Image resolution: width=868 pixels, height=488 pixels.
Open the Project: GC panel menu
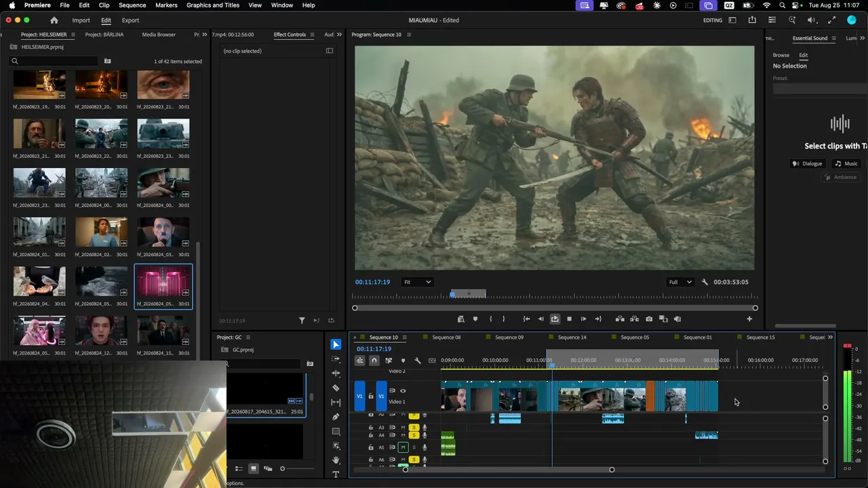(248, 338)
